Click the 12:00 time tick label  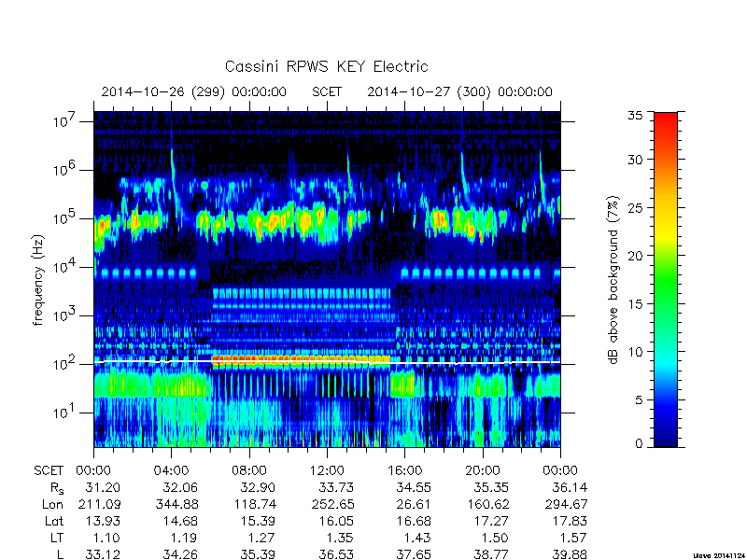tap(327, 470)
